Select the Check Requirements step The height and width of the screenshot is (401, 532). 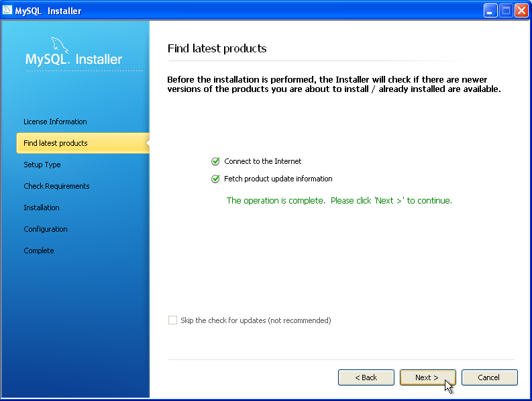(56, 186)
